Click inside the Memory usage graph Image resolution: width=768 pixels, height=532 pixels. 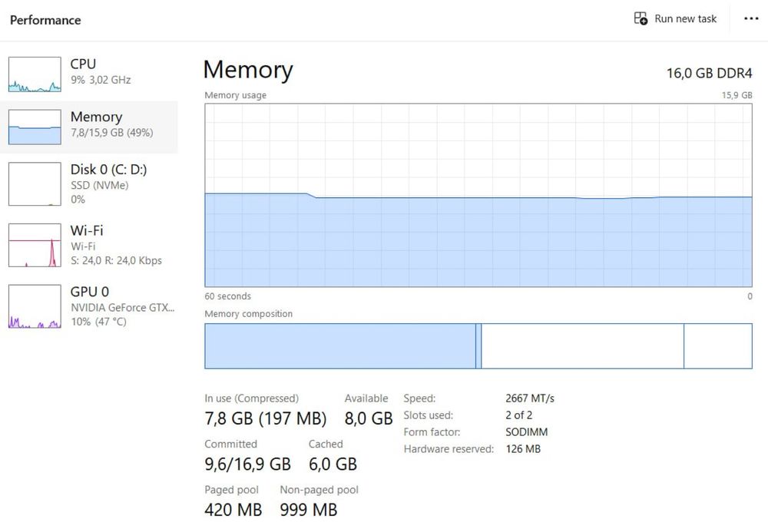coord(478,195)
